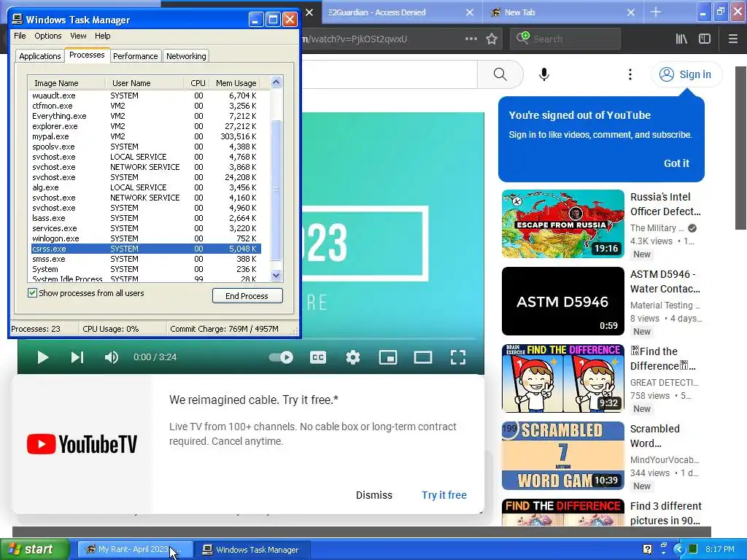Sort processes by Mem Usage column
747x560 pixels.
point(235,83)
